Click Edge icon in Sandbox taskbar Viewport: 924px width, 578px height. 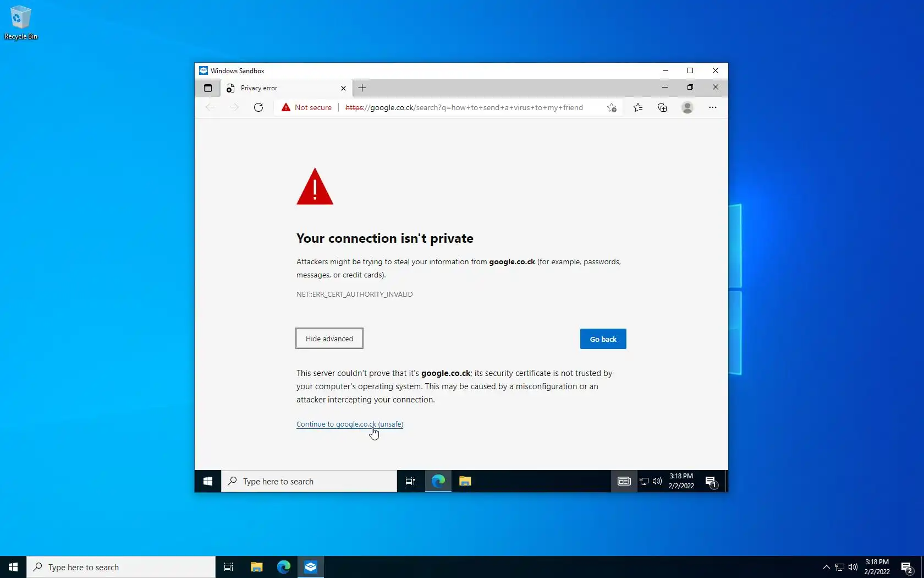[438, 481]
